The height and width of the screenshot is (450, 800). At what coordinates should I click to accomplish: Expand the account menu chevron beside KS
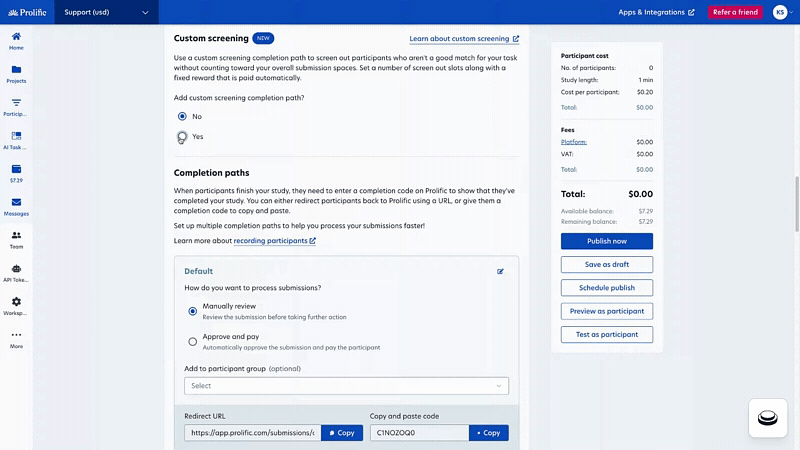pyautogui.click(x=791, y=12)
